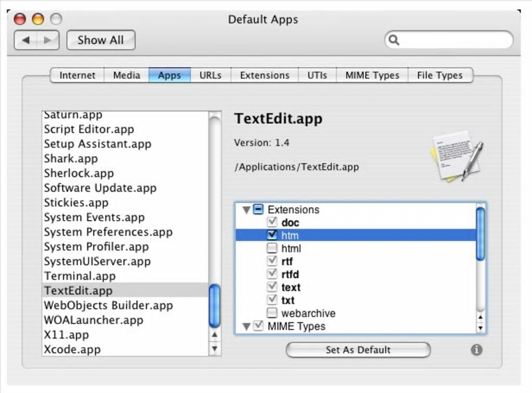The width and height of the screenshot is (532, 393).
Task: Click the Show All button
Action: [x=101, y=40]
